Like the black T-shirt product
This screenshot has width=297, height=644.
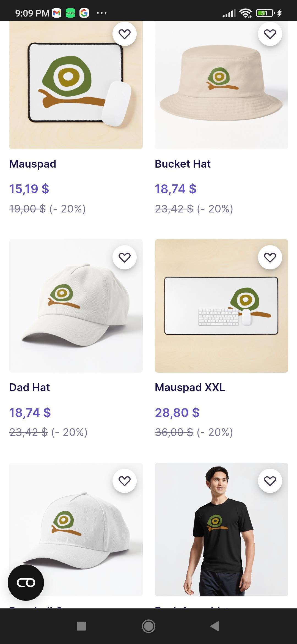pyautogui.click(x=270, y=481)
